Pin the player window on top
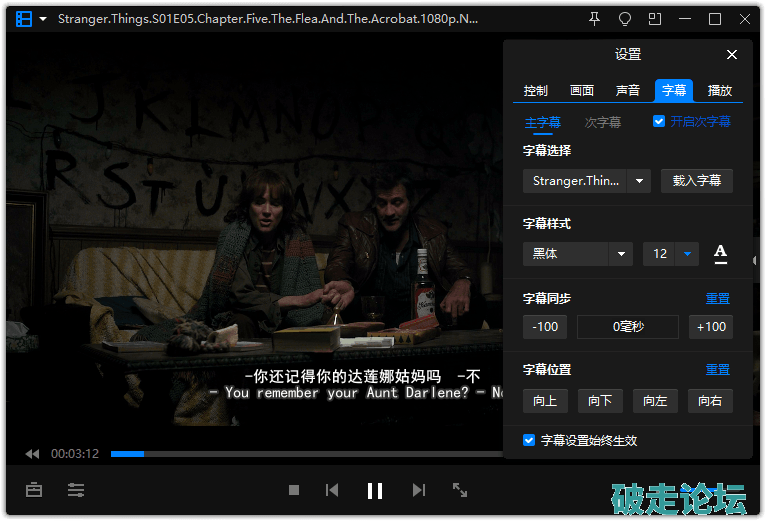Viewport: 766px width, 521px height. [595, 19]
